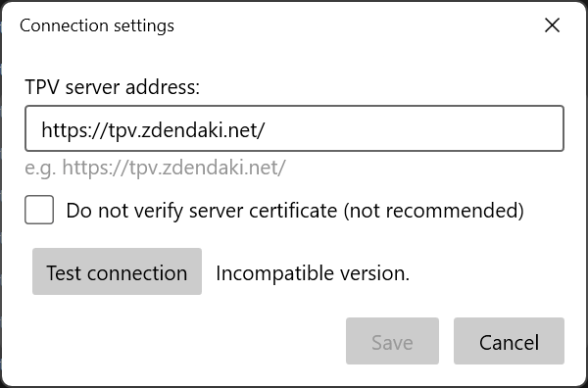Click the word 'Test' on the connection button
This screenshot has height=388, width=588.
click(63, 272)
